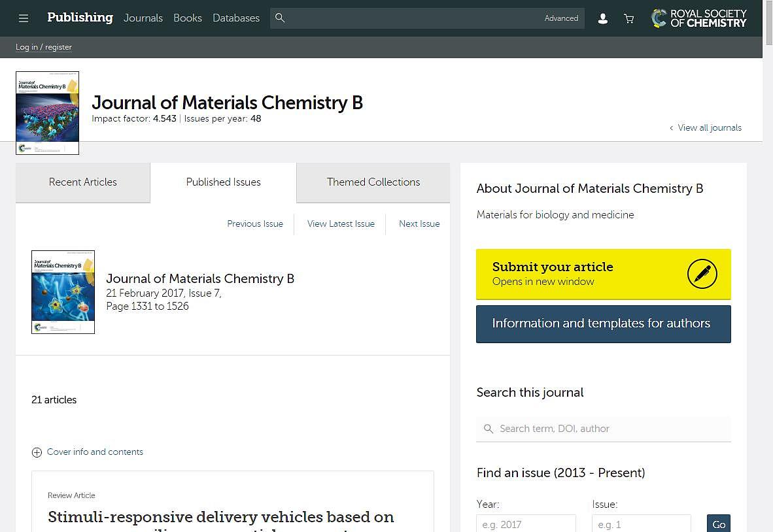Click the Year input field for finding issues
This screenshot has height=532, width=773.
click(x=526, y=524)
